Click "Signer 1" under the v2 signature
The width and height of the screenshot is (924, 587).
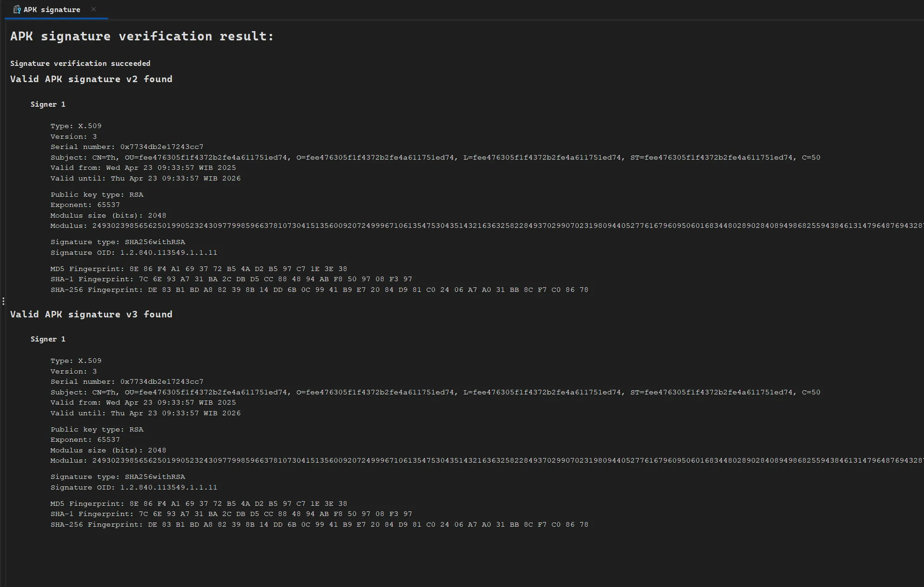click(48, 104)
